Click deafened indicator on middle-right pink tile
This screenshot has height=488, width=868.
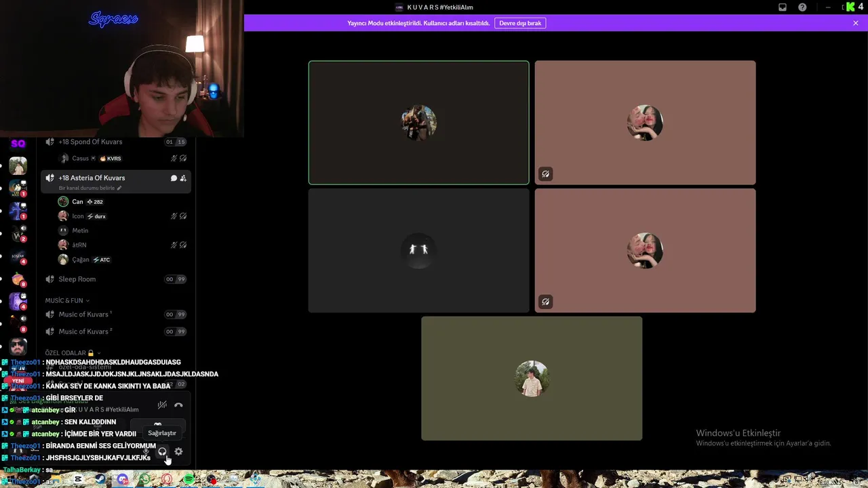pyautogui.click(x=545, y=302)
